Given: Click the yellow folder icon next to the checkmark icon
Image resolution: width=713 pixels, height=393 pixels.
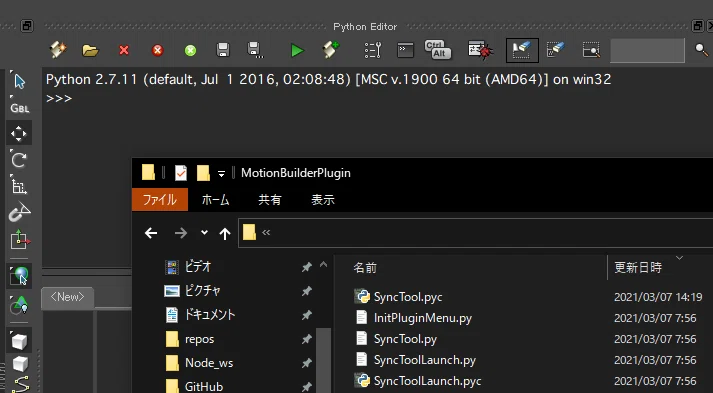Looking at the screenshot, I should (203, 173).
